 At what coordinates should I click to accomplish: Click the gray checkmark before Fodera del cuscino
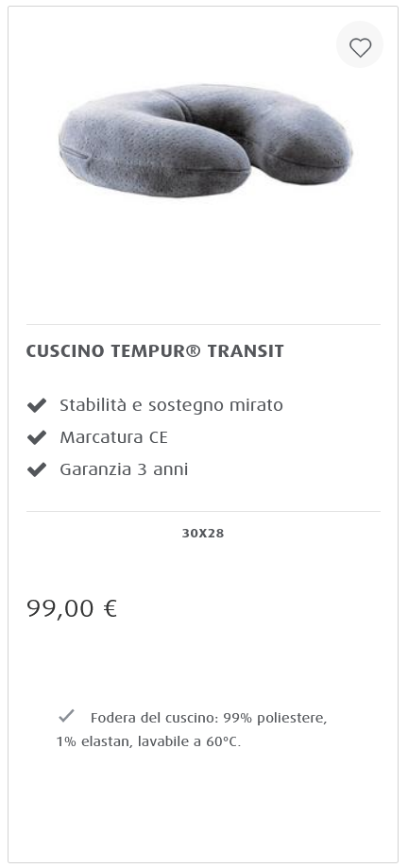pos(66,716)
